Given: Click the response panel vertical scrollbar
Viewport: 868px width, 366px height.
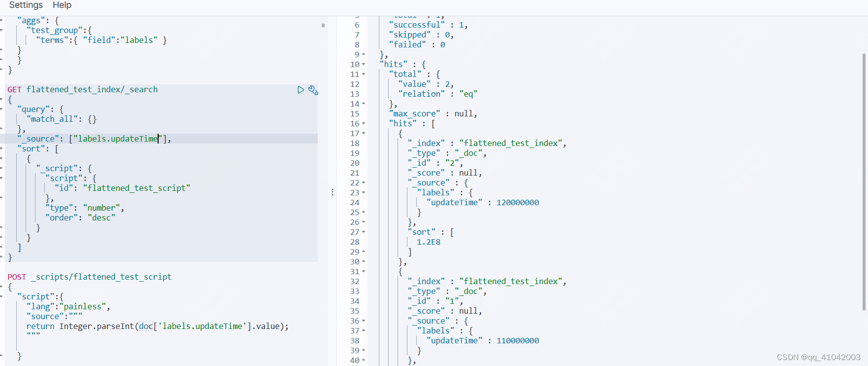Looking at the screenshot, I should click(x=864, y=182).
